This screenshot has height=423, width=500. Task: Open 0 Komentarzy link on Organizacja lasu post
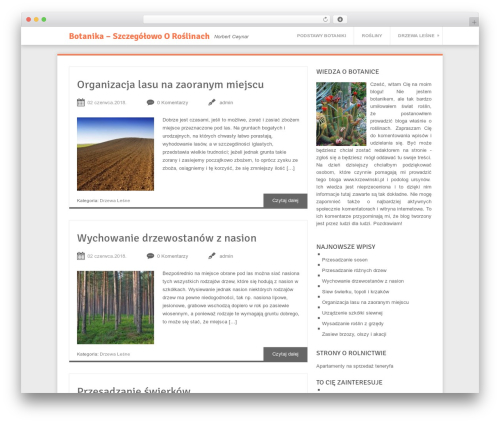172,103
